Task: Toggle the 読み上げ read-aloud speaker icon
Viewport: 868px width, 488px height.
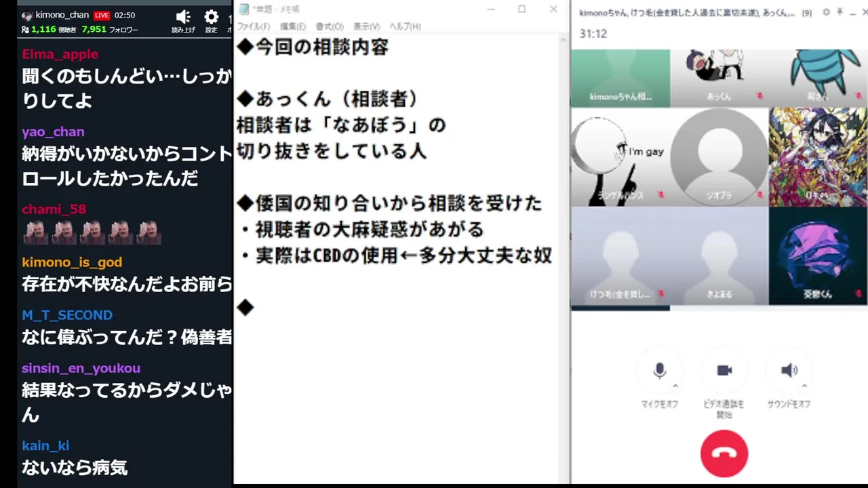Action: [183, 17]
